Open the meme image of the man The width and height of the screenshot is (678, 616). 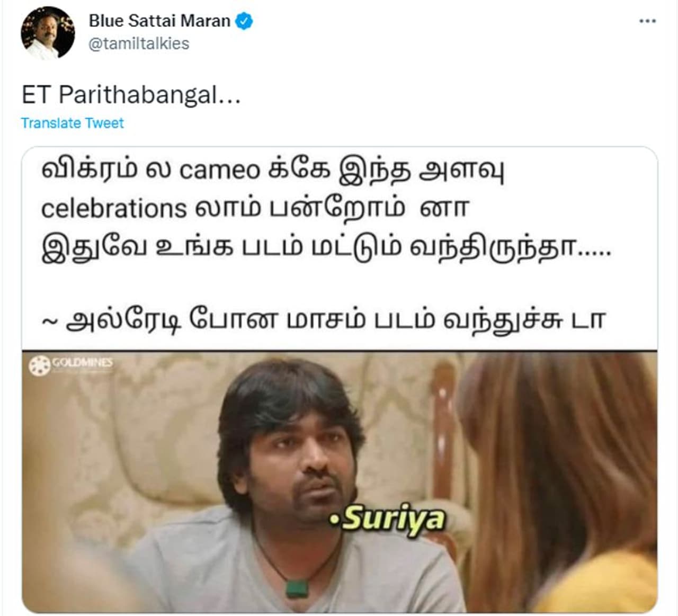click(x=340, y=482)
